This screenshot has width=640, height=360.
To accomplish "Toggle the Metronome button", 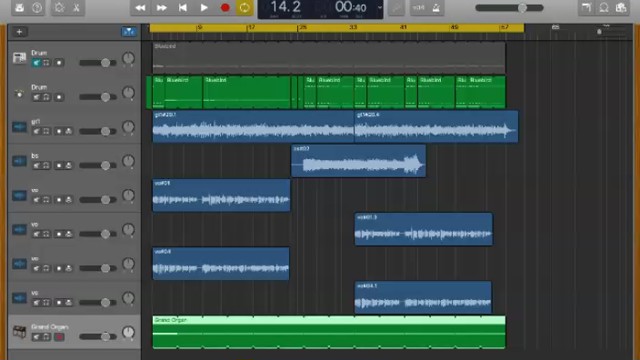I will (x=436, y=8).
